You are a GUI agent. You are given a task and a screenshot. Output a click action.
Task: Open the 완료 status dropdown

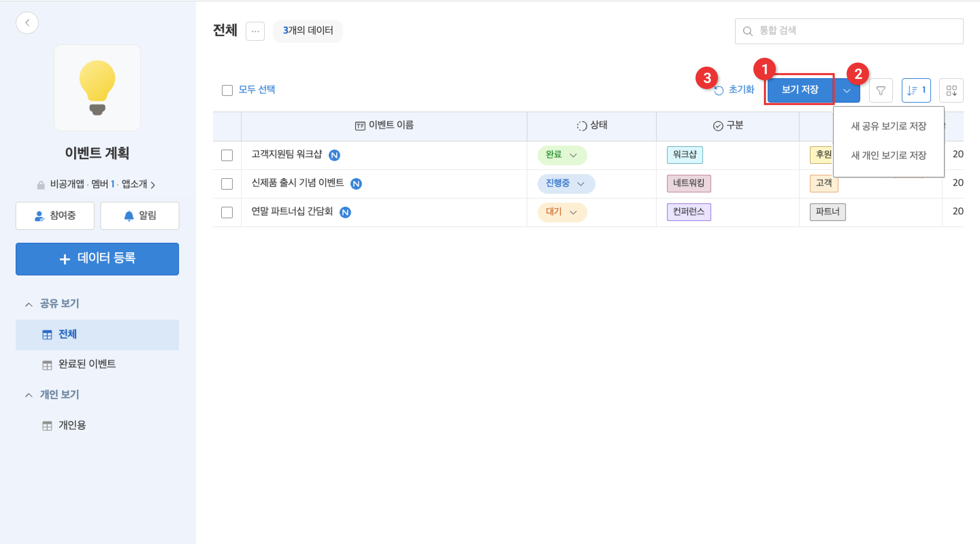562,155
